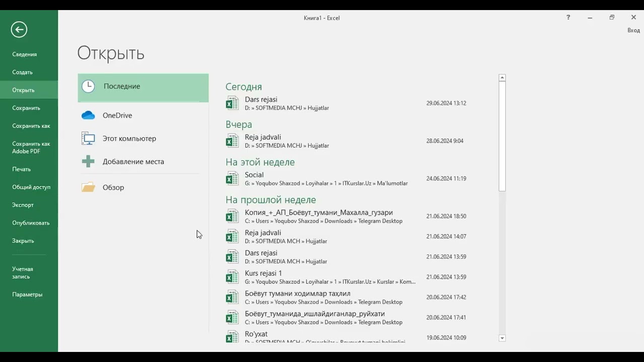This screenshot has width=644, height=362.
Task: Click Закрыть in the left menu
Action: pos(23,241)
